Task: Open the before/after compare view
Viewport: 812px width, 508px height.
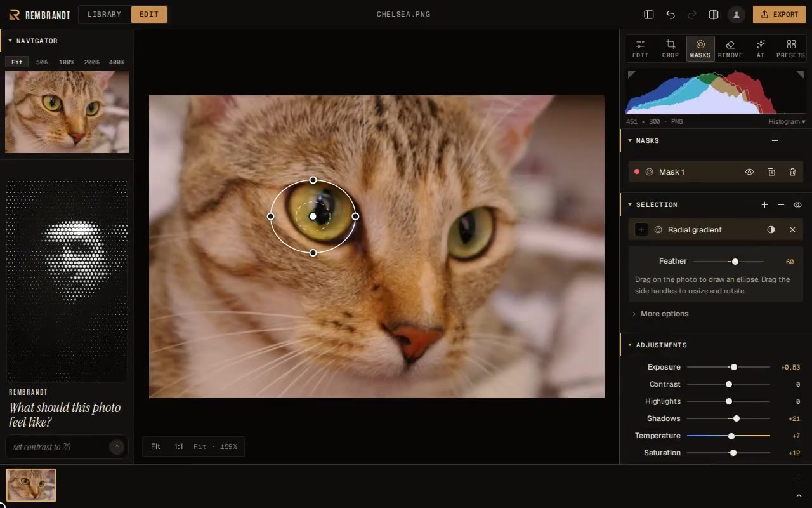Action: (x=714, y=14)
